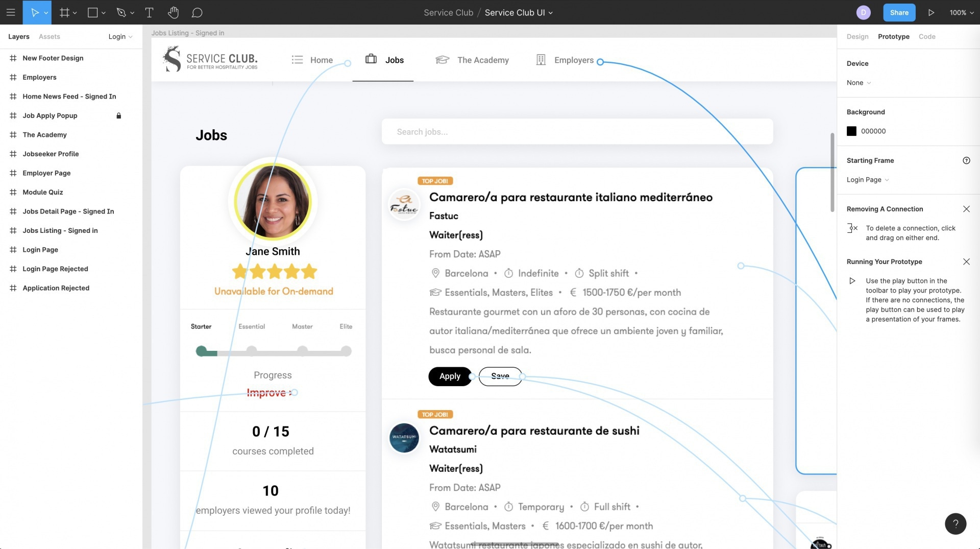Select the Pen tool

120,12
